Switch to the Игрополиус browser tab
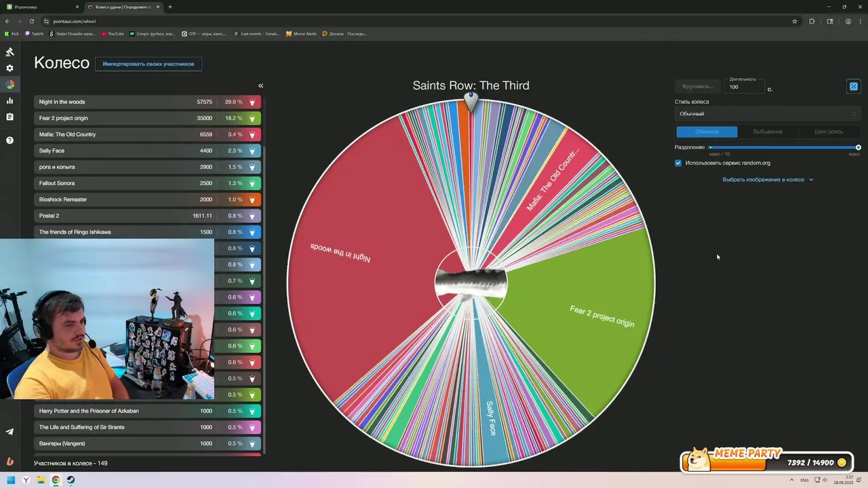 (x=42, y=7)
